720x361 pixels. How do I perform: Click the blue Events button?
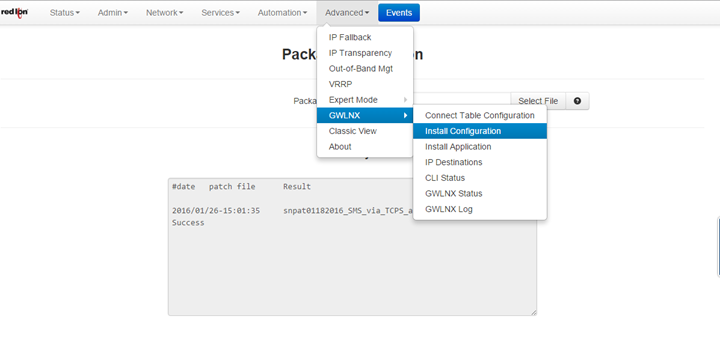coord(399,13)
